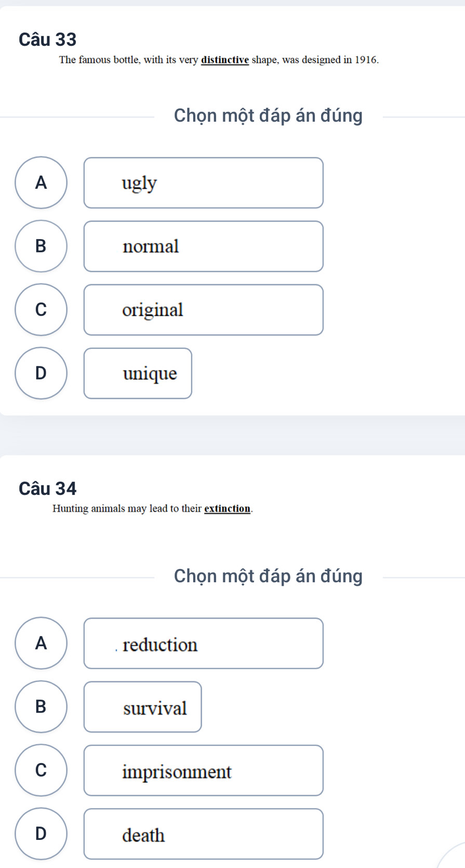Select radio option B for Câu 33
Image resolution: width=465 pixels, height=868 pixels.
[41, 246]
